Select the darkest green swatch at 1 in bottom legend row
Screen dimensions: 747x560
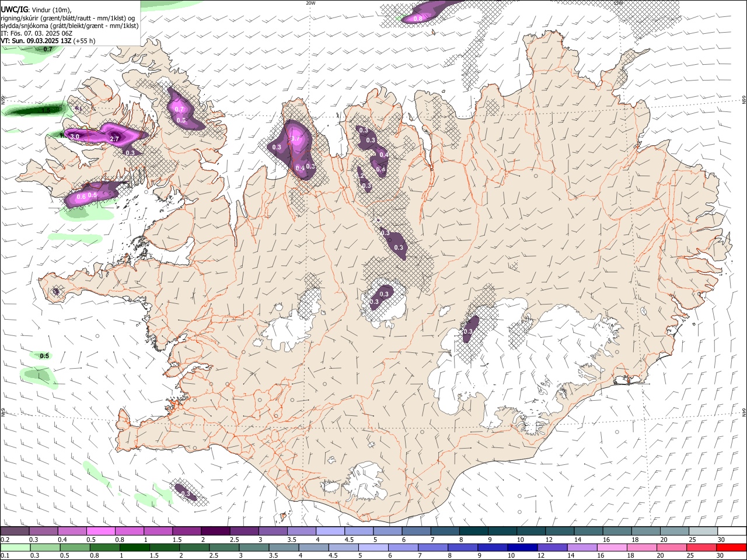click(x=135, y=548)
